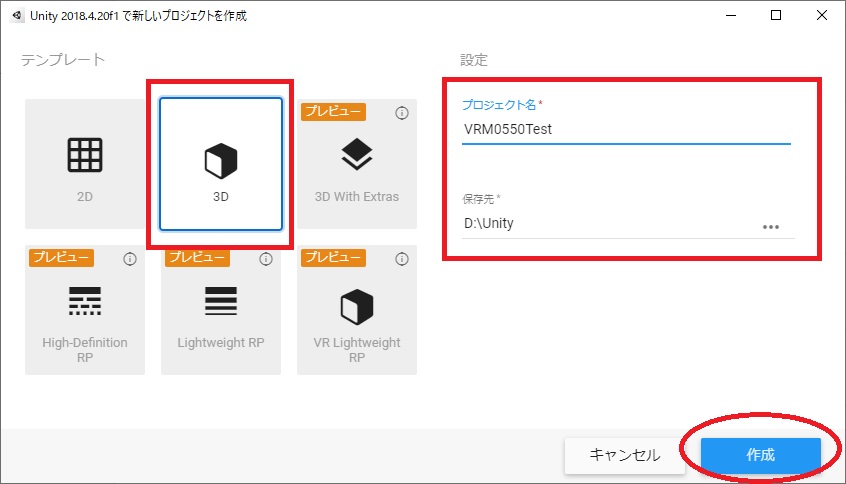Minimize the new project window

click(x=731, y=16)
